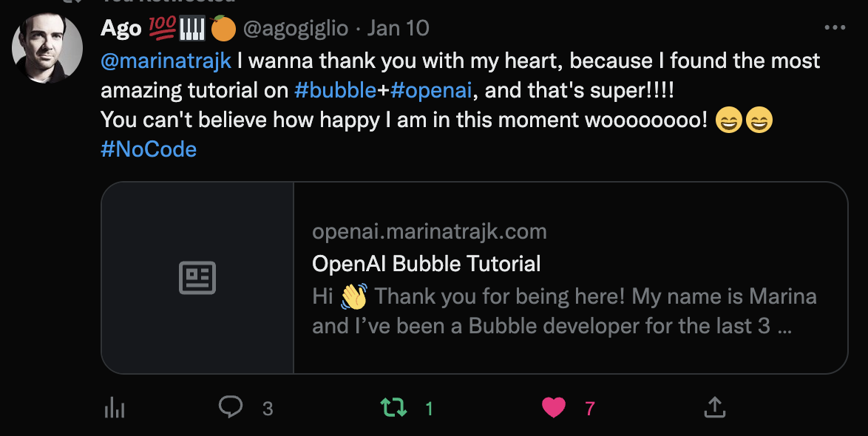The width and height of the screenshot is (868, 436).
Task: Open the OpenAI Bubble Tutorial link card
Action: click(427, 262)
